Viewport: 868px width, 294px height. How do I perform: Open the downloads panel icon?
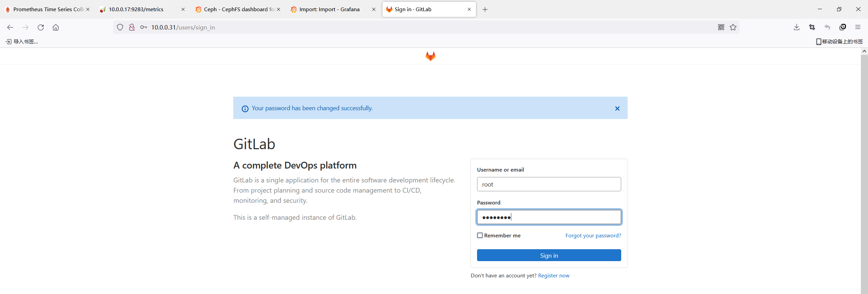796,27
